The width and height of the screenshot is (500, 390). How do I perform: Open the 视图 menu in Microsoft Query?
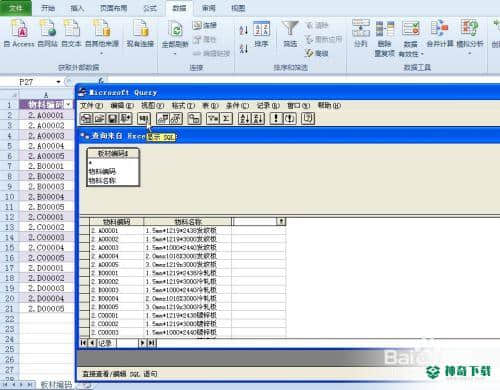(153, 106)
